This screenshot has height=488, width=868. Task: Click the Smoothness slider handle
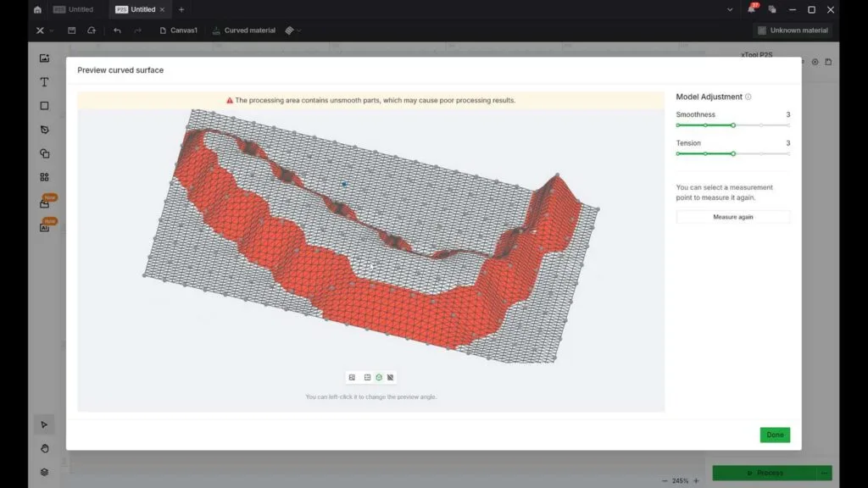point(733,125)
